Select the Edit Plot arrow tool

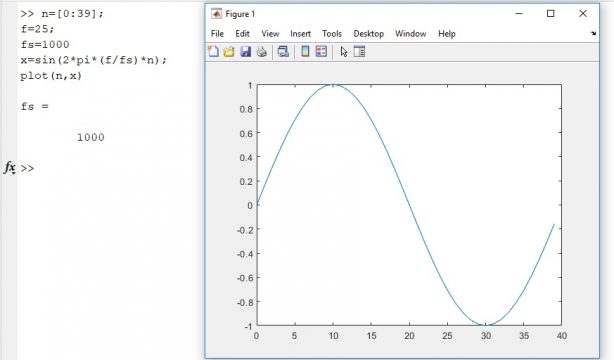pos(344,52)
